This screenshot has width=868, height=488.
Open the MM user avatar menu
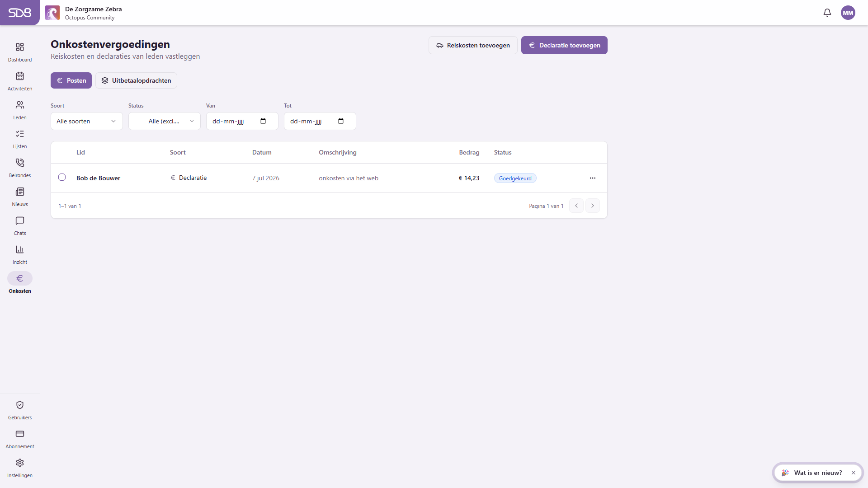[x=848, y=13]
